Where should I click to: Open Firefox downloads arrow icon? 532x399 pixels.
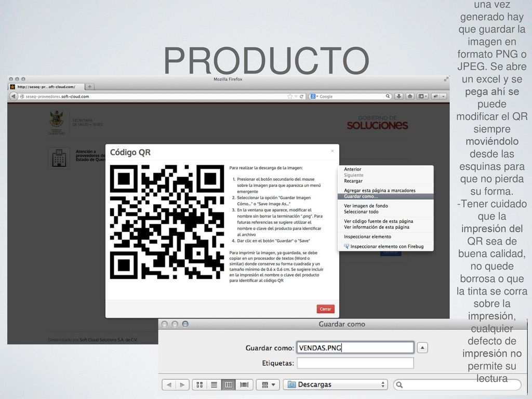(x=398, y=96)
